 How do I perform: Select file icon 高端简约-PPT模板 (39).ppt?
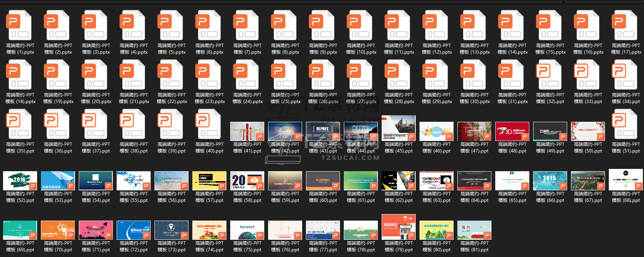(170, 124)
